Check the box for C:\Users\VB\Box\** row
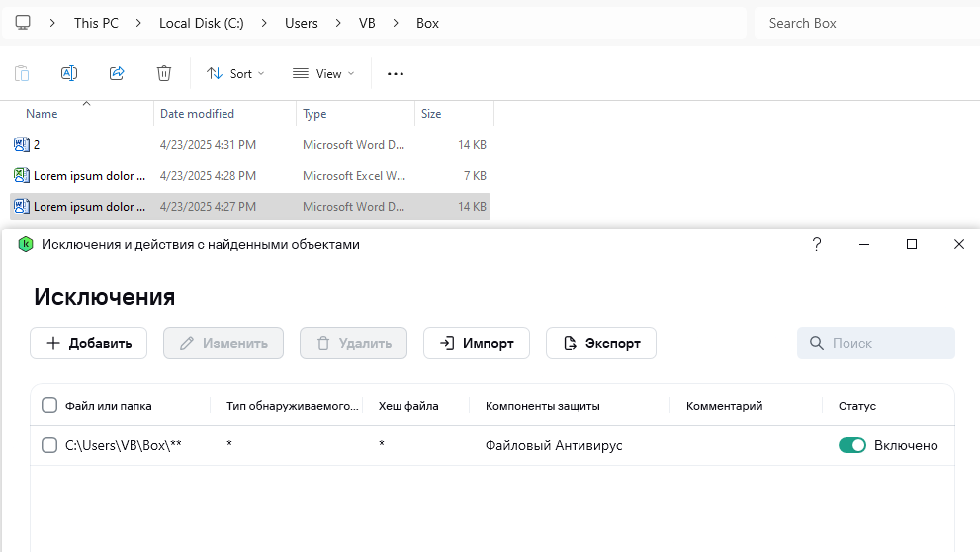This screenshot has width=980, height=552. click(x=49, y=445)
